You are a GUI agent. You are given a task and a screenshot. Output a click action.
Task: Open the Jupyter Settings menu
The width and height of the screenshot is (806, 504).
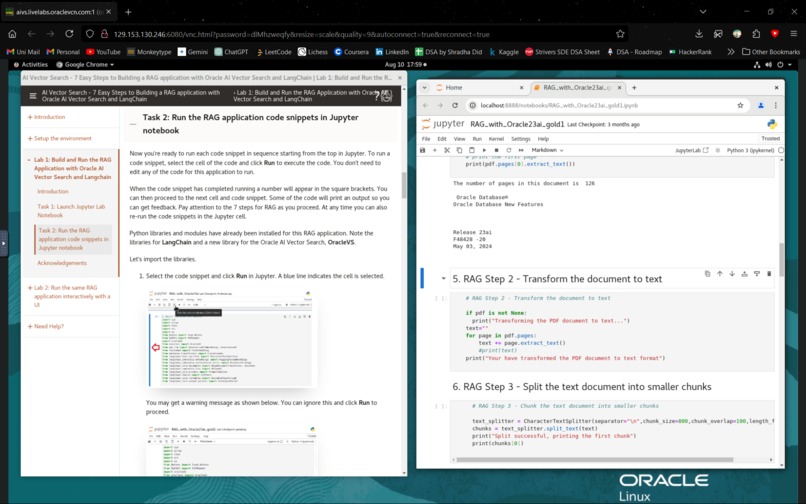pyautogui.click(x=521, y=139)
